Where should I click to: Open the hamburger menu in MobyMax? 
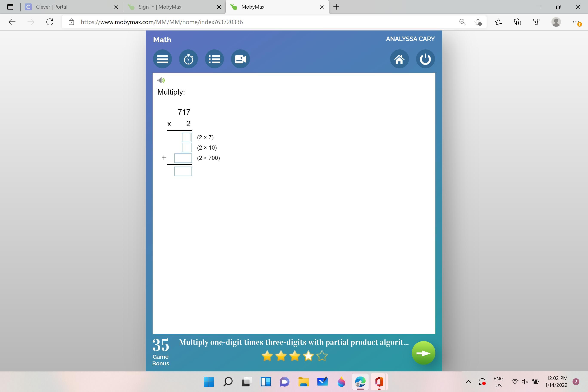pos(162,59)
